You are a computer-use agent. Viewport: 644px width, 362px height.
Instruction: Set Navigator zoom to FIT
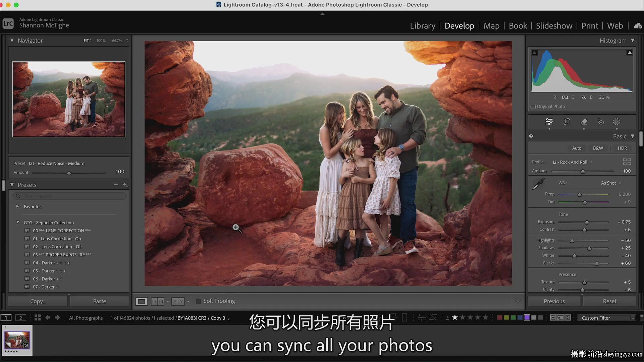click(86, 41)
